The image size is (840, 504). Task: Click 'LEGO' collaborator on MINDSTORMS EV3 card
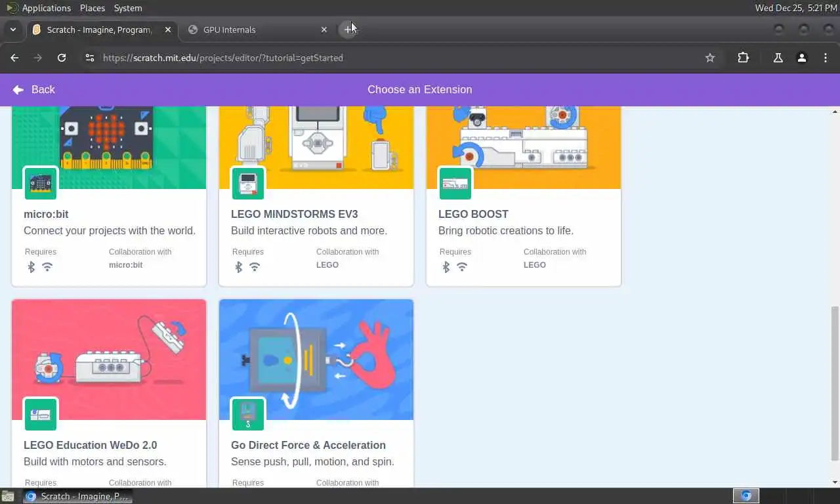click(327, 265)
